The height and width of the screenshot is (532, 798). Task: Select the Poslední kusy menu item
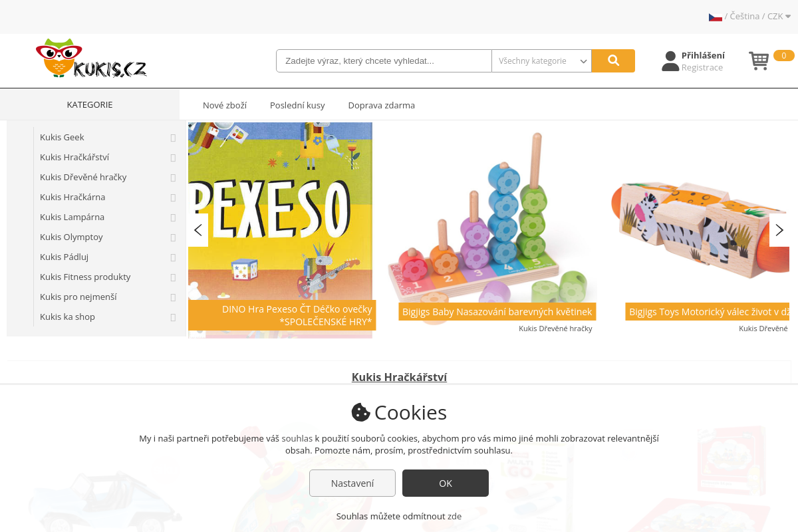click(297, 105)
